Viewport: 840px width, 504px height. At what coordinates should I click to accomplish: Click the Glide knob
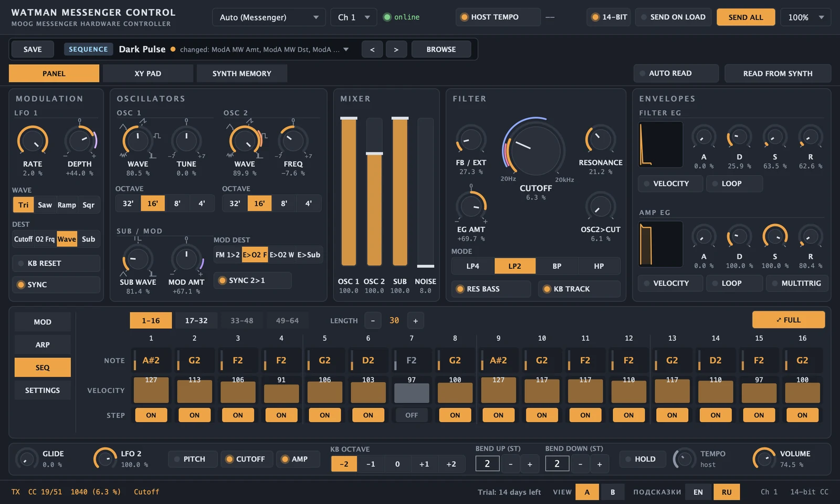pos(26,459)
